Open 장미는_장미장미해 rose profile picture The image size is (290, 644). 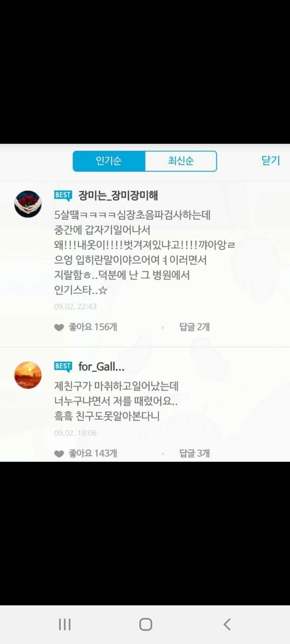click(28, 204)
